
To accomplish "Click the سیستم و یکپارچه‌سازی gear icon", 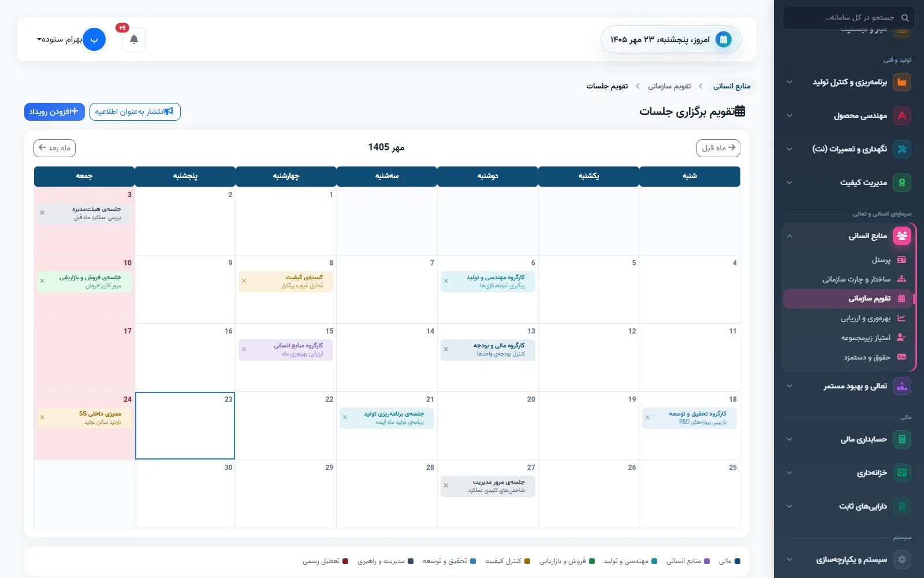I will pyautogui.click(x=902, y=560).
